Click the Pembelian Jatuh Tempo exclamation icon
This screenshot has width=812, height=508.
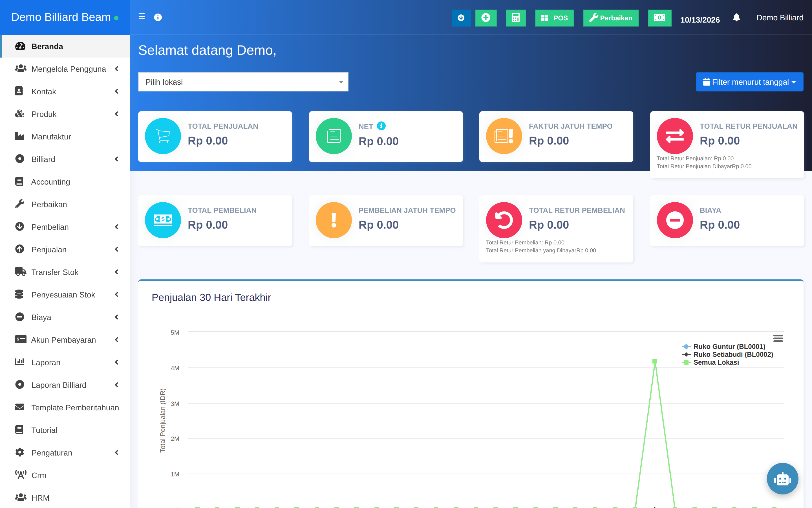334,220
